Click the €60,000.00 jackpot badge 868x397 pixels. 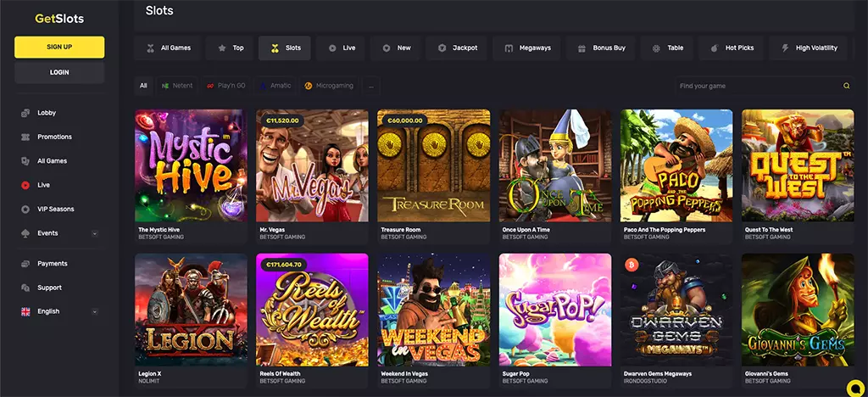tap(403, 120)
